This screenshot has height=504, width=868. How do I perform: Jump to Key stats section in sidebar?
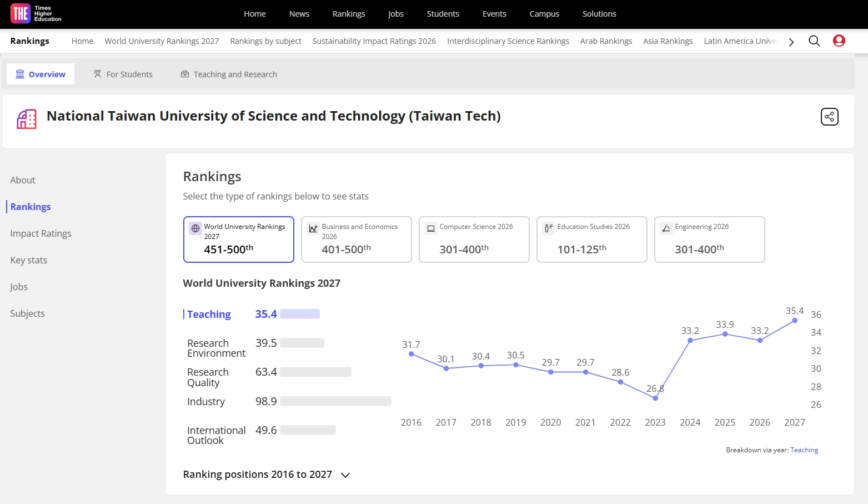click(29, 260)
